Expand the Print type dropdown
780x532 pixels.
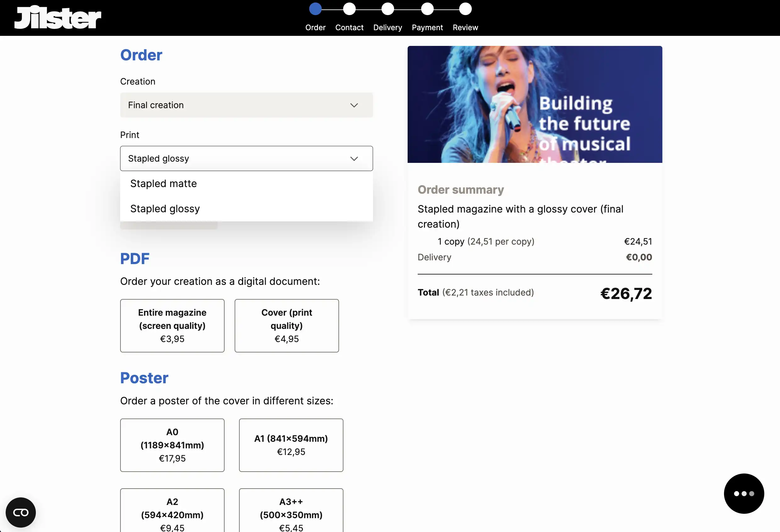pyautogui.click(x=247, y=158)
